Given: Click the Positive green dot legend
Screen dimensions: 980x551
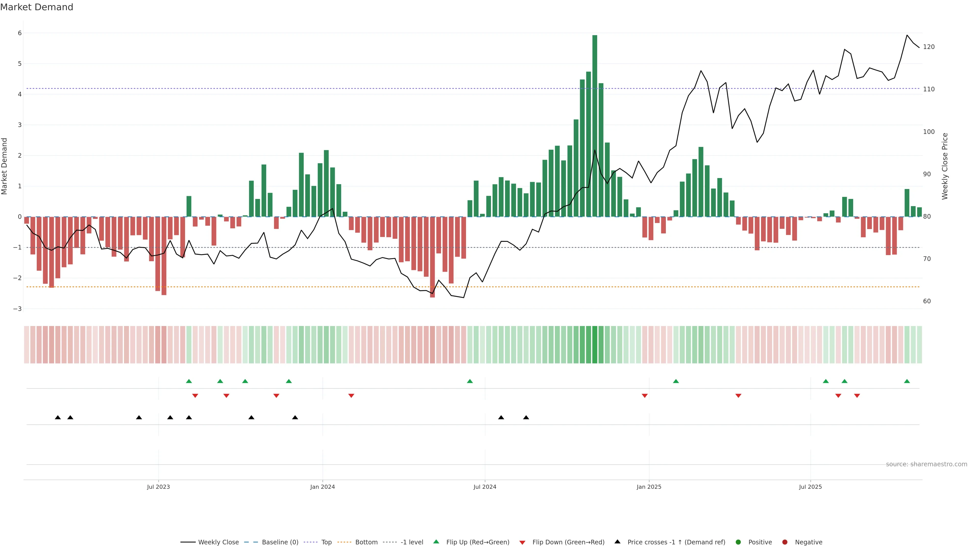Looking at the screenshot, I should (738, 542).
